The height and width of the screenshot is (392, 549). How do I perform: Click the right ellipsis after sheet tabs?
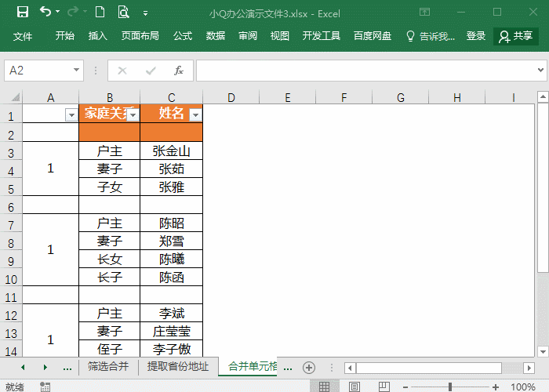[x=288, y=368]
